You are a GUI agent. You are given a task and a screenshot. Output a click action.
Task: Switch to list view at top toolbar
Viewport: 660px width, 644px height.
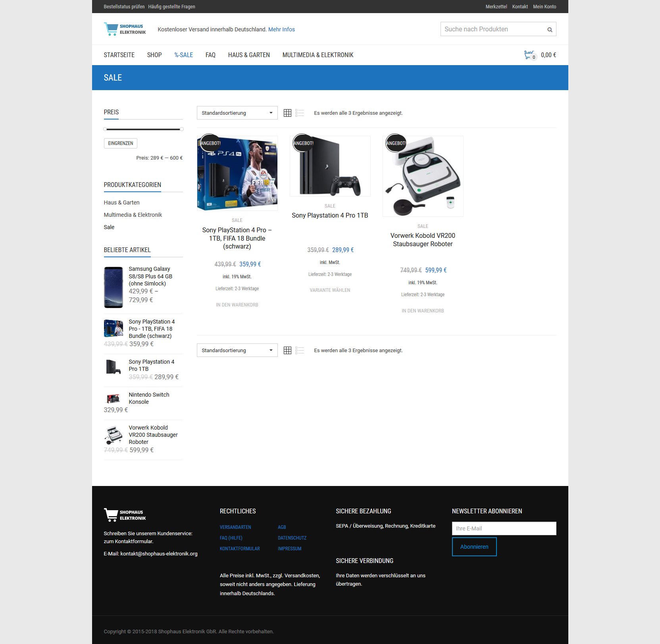(300, 113)
